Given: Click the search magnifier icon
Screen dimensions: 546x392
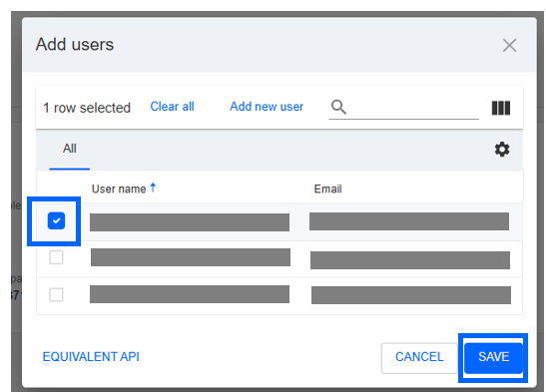Looking at the screenshot, I should (x=338, y=107).
